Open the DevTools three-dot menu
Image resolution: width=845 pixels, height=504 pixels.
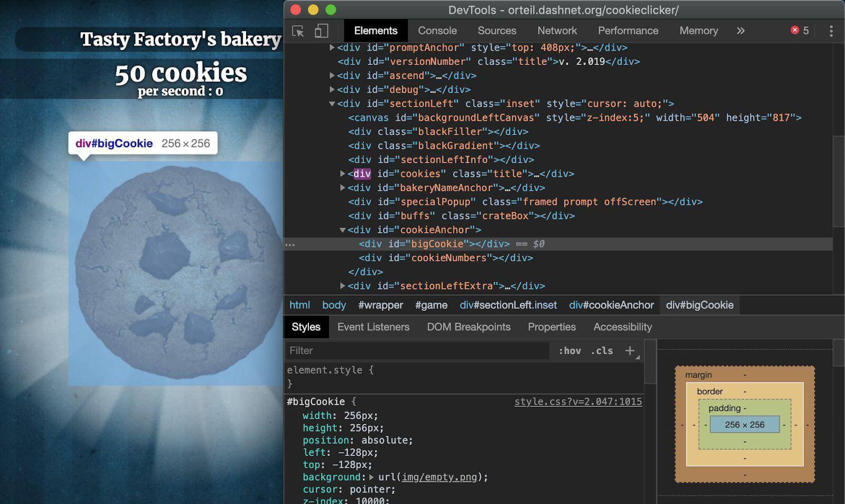pos(831,31)
